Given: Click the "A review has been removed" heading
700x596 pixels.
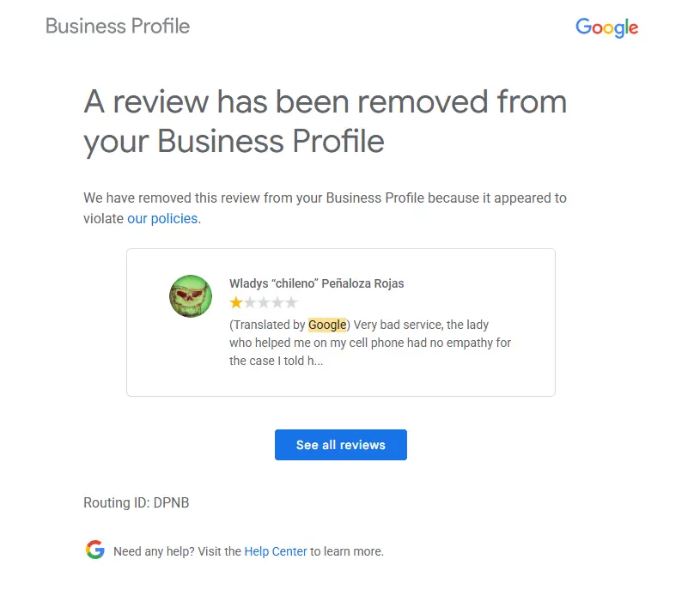Looking at the screenshot, I should (325, 121).
